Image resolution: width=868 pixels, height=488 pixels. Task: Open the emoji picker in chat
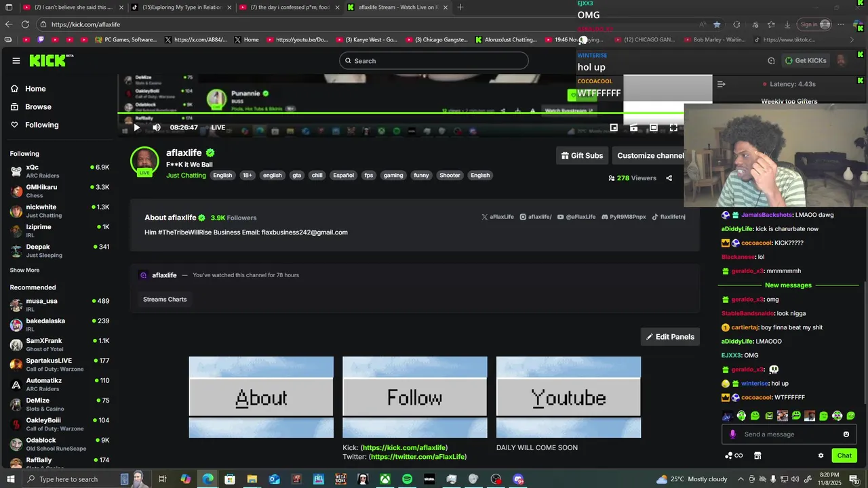846,434
